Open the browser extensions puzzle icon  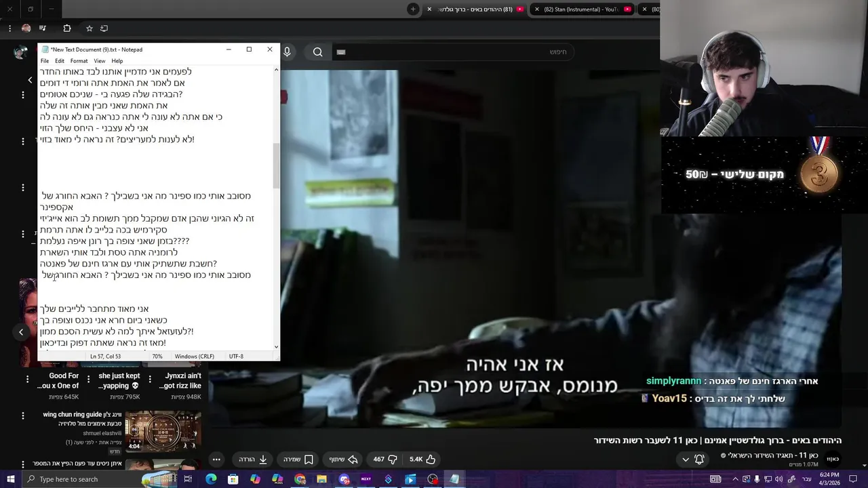(x=67, y=28)
